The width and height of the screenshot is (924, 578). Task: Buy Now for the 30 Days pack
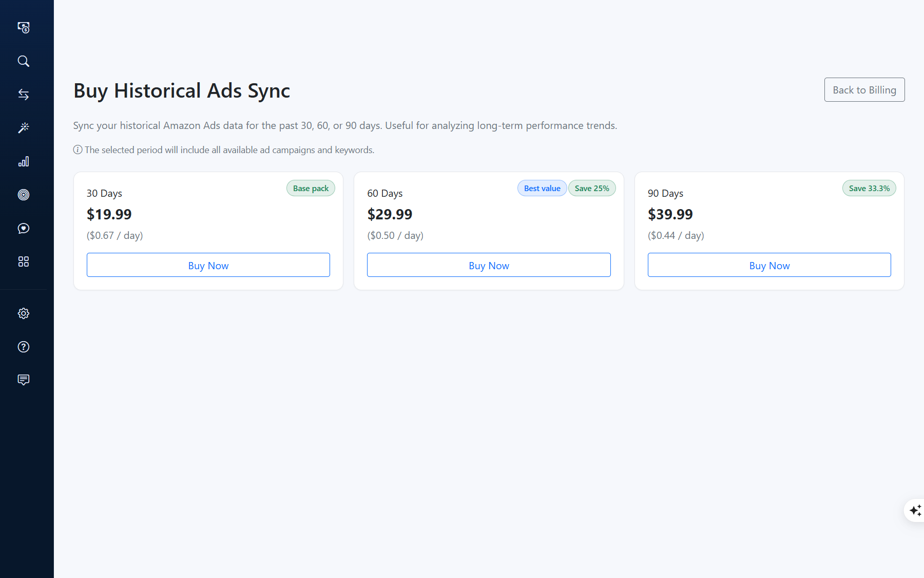pos(208,265)
